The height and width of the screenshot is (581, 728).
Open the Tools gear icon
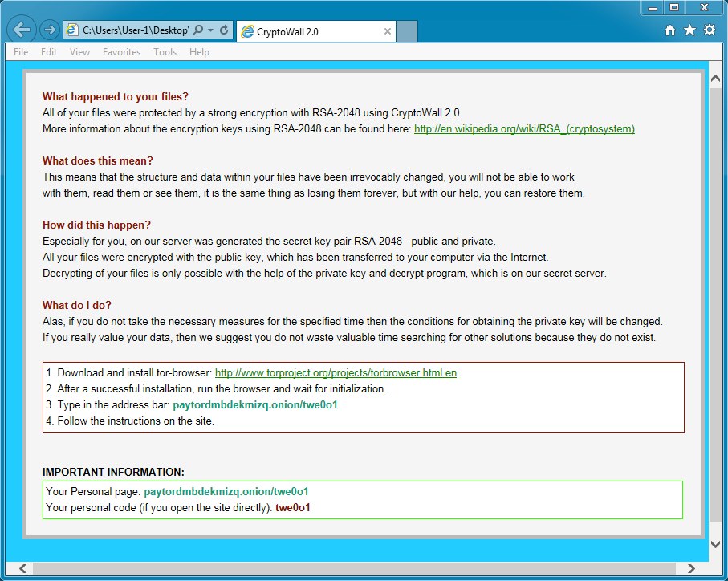click(x=709, y=30)
